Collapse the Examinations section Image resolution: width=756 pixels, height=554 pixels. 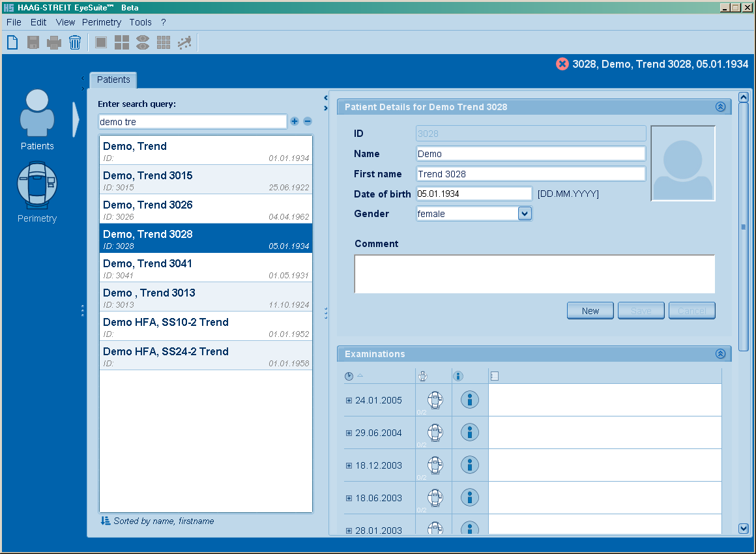(720, 354)
